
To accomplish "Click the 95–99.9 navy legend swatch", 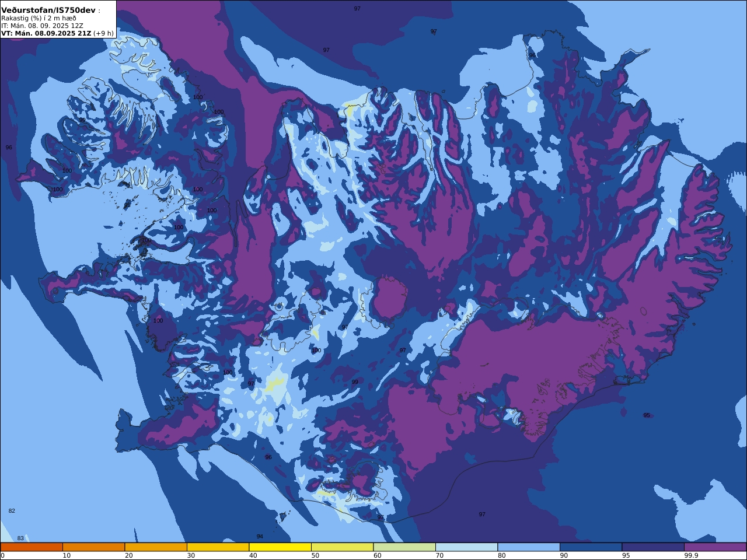I will [x=653, y=547].
